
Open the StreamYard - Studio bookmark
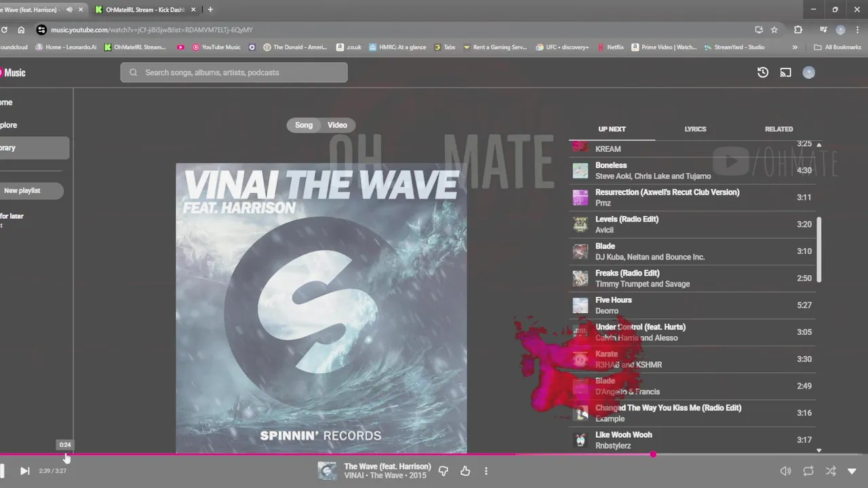pyautogui.click(x=734, y=47)
